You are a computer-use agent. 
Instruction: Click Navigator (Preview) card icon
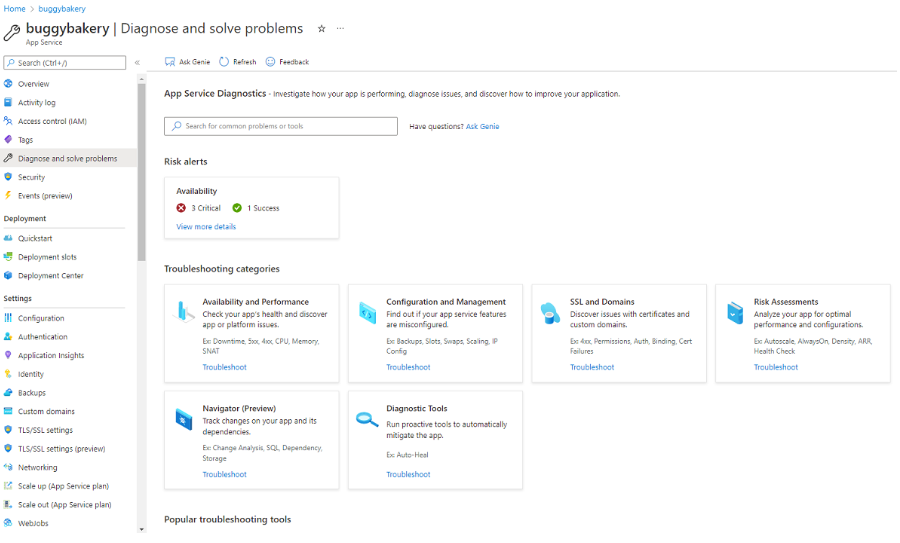184,420
